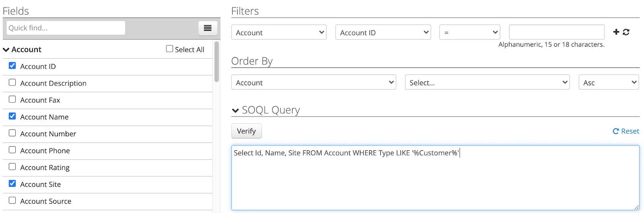The height and width of the screenshot is (213, 644).
Task: Uncheck the Account ID field
Action: [12, 66]
